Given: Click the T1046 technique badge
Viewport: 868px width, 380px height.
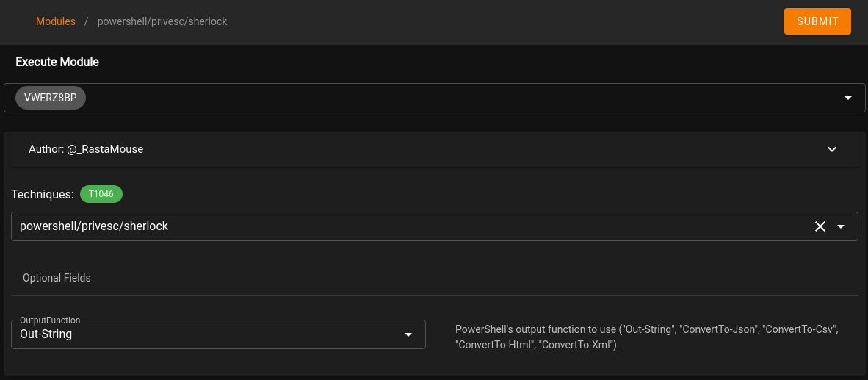Looking at the screenshot, I should (101, 194).
